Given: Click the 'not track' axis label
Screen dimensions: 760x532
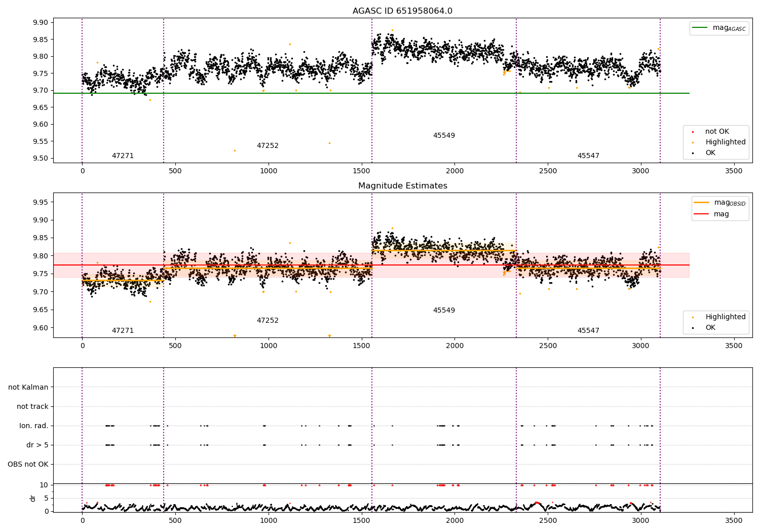Looking at the screenshot, I should coord(32,406).
